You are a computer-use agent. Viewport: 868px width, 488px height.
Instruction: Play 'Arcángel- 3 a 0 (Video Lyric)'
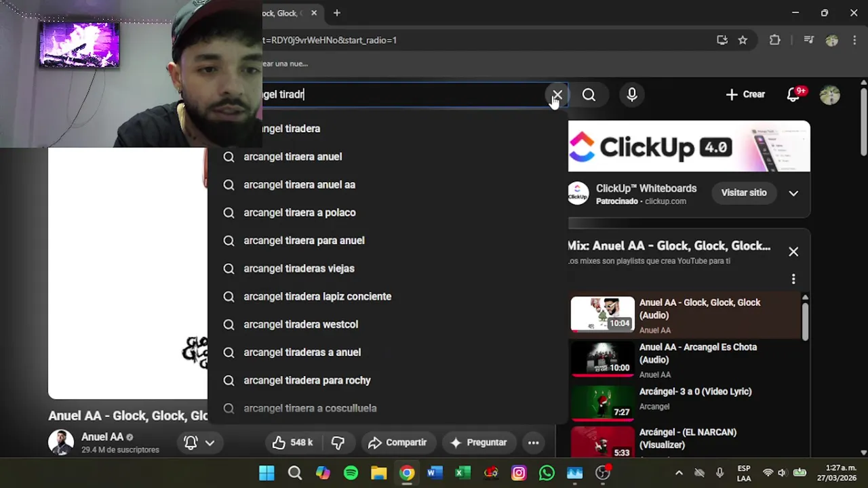click(685, 403)
